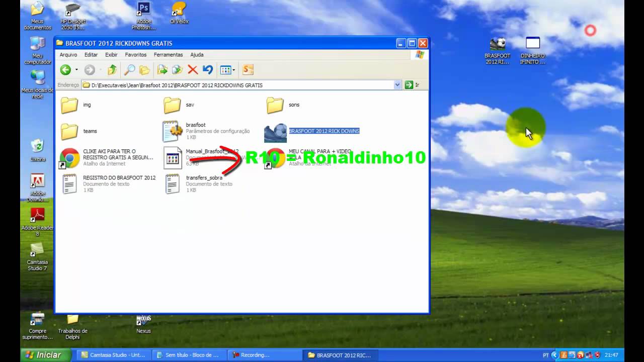Click the DINHEIRO IFINITO desktop icon
The height and width of the screenshot is (362, 644).
point(533,51)
